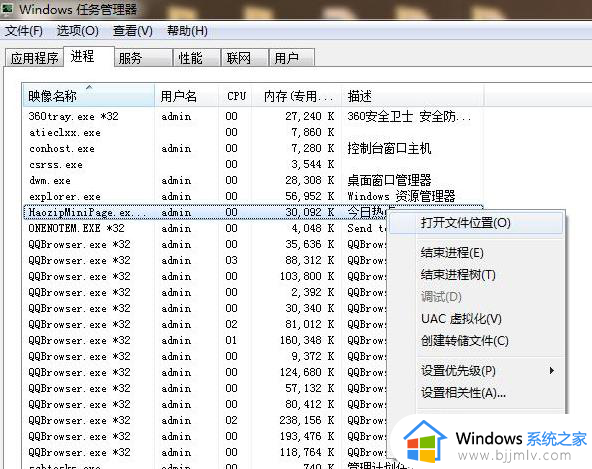Switch to the 服务 tab
The width and height of the screenshot is (592, 469).
pos(143,58)
